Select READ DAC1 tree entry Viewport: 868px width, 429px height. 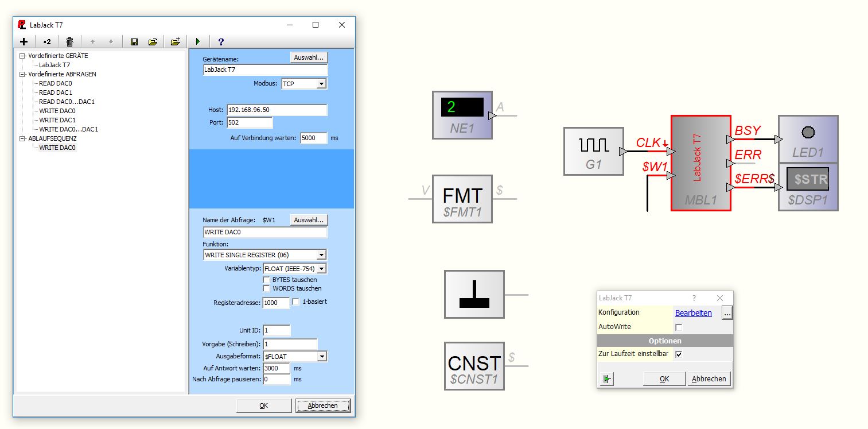tap(55, 92)
